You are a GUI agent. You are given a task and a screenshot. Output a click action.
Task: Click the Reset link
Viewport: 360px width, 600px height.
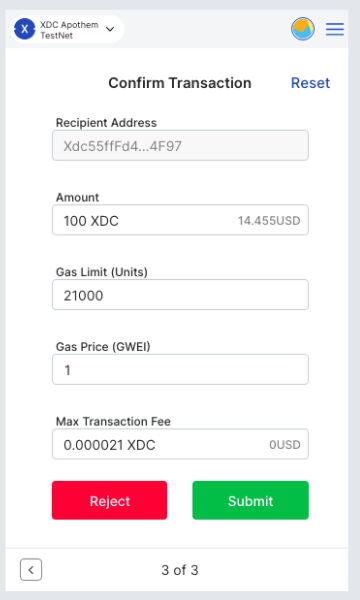pyautogui.click(x=310, y=83)
